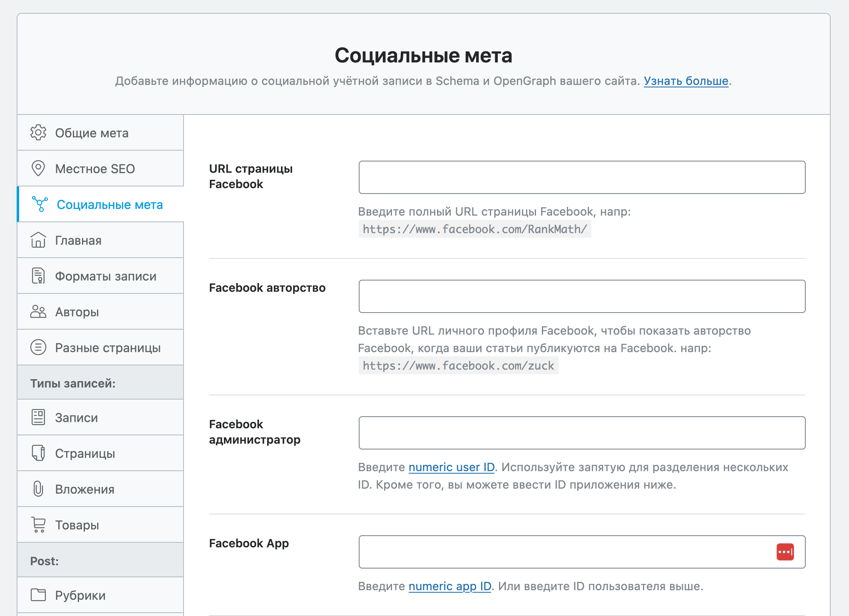
Task: Click the social share icon for Социальные мета
Action: (40, 204)
